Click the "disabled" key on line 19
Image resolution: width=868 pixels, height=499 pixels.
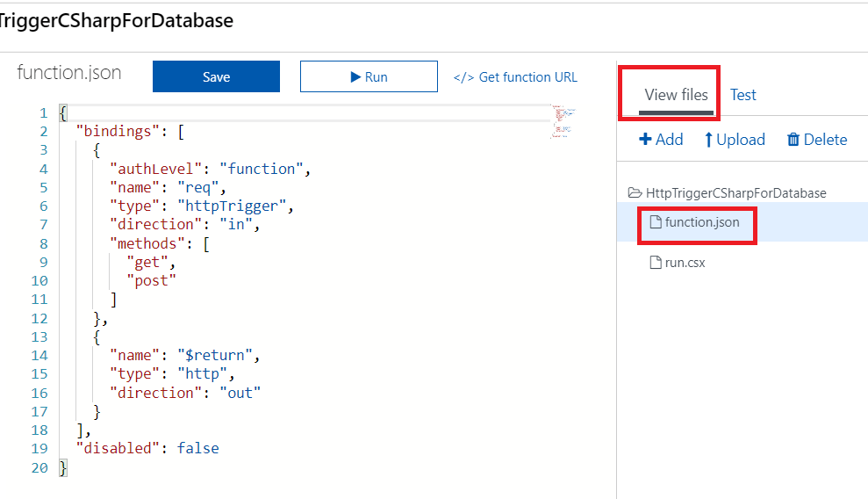pyautogui.click(x=118, y=448)
